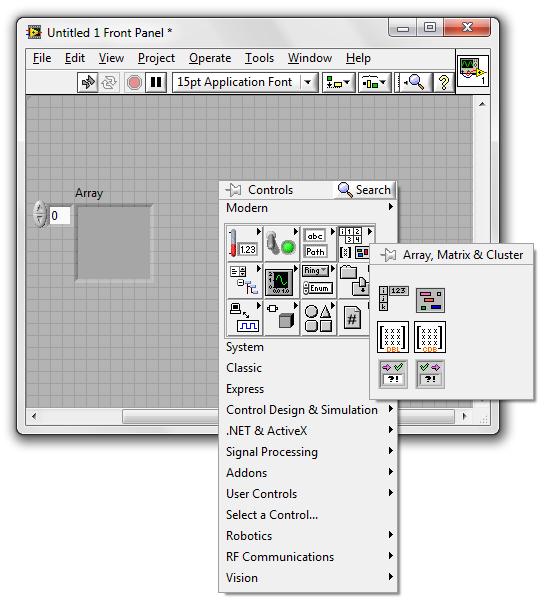Click horizontal scrollbar left arrow

[x=34, y=416]
